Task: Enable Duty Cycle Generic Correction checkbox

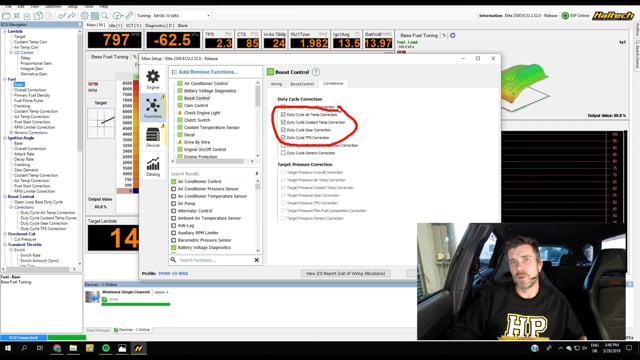Action: (x=283, y=153)
